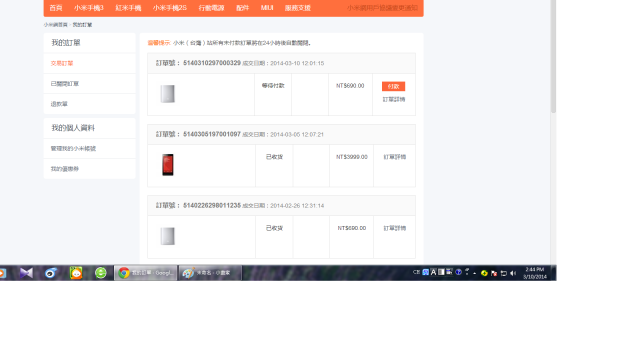
Task: Open Visual Studio from the taskbar
Action: pyautogui.click(x=26, y=273)
